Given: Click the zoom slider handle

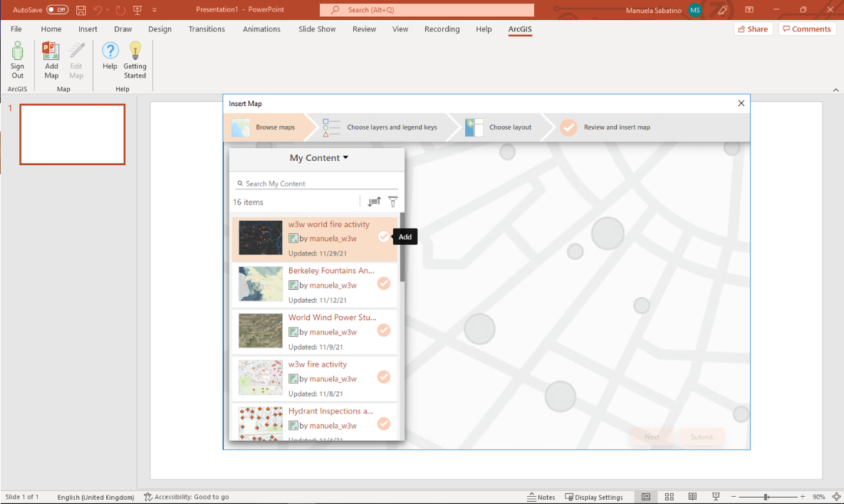Looking at the screenshot, I should (766, 496).
